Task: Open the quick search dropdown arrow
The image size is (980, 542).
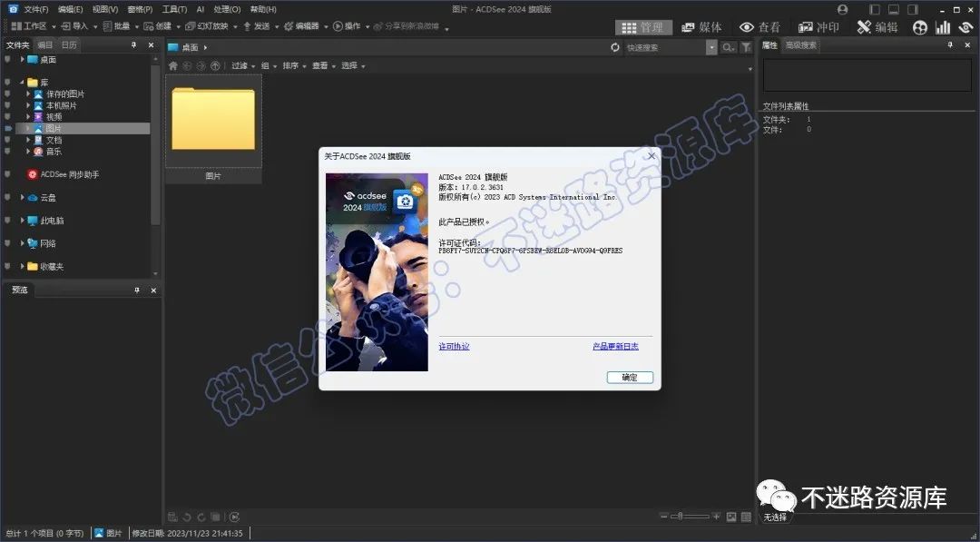Action: click(x=712, y=47)
